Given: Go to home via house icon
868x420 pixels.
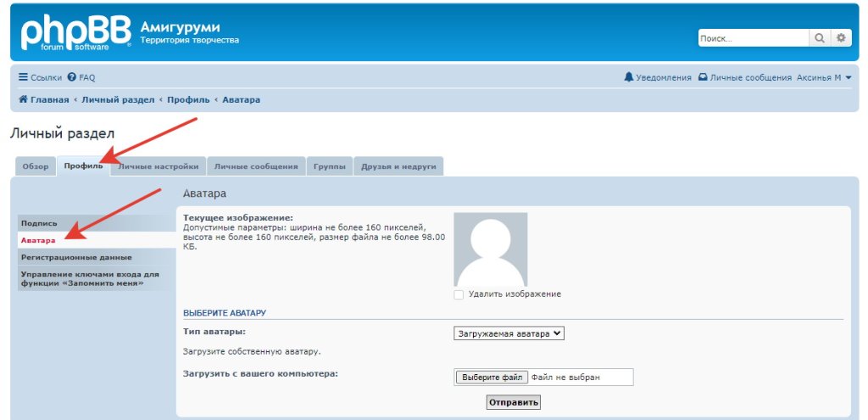Looking at the screenshot, I should coord(24,100).
